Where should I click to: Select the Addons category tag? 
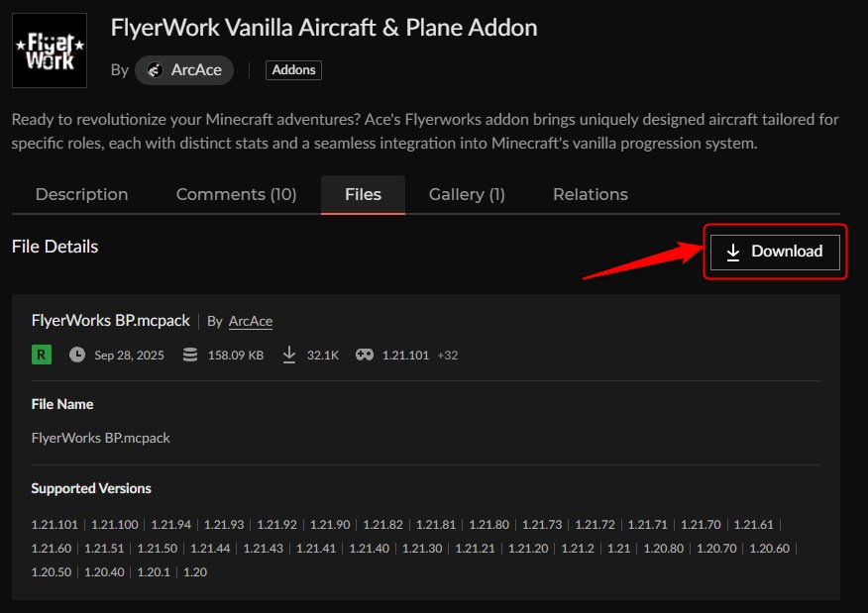293,69
